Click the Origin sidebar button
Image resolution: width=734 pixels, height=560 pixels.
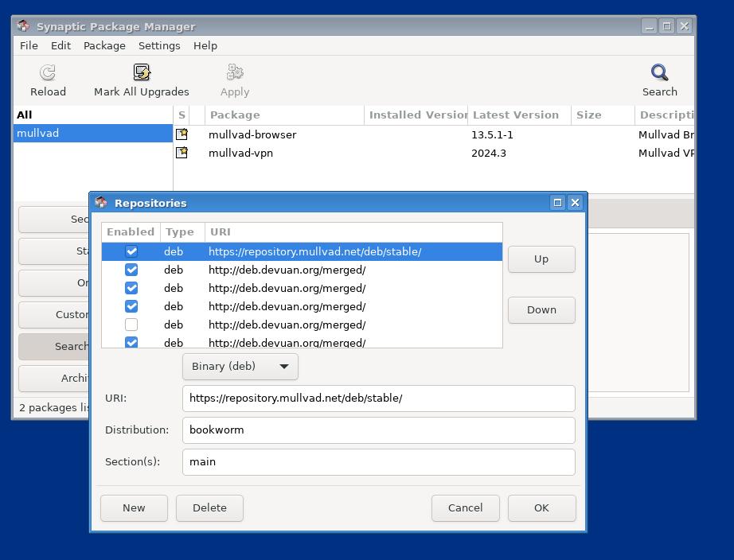tap(54, 282)
